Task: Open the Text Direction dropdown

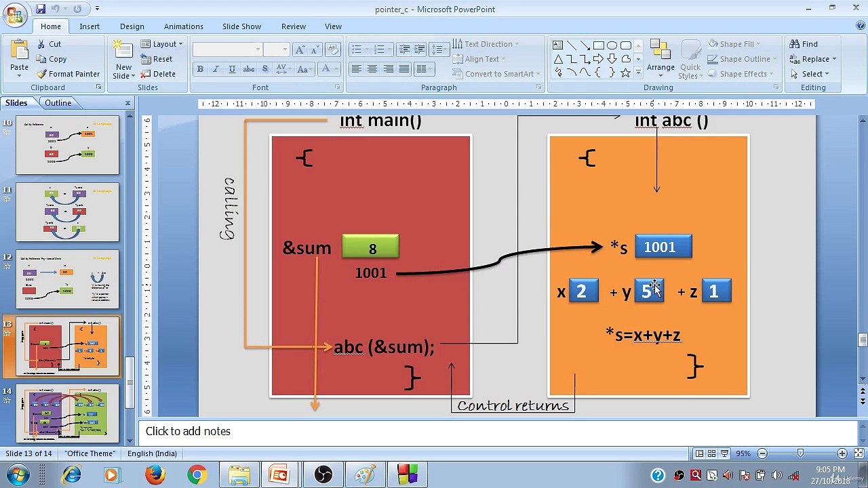Action: pyautogui.click(x=485, y=44)
